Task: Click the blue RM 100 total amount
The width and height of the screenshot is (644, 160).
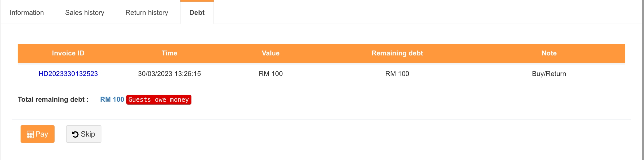Action: 112,99
